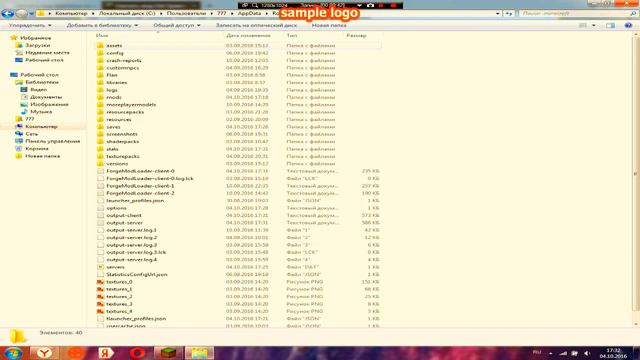Open the customnpcs folder
Viewport: 640px width, 360px height.
(x=122, y=68)
